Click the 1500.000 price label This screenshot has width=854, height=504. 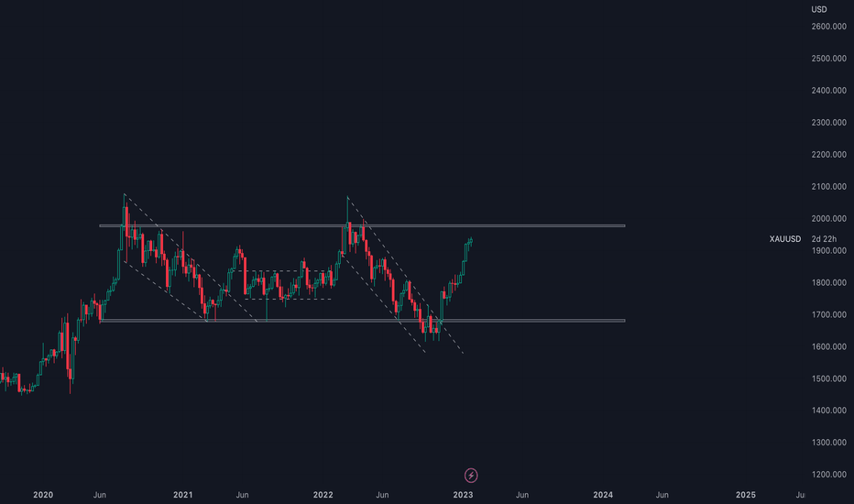point(829,378)
